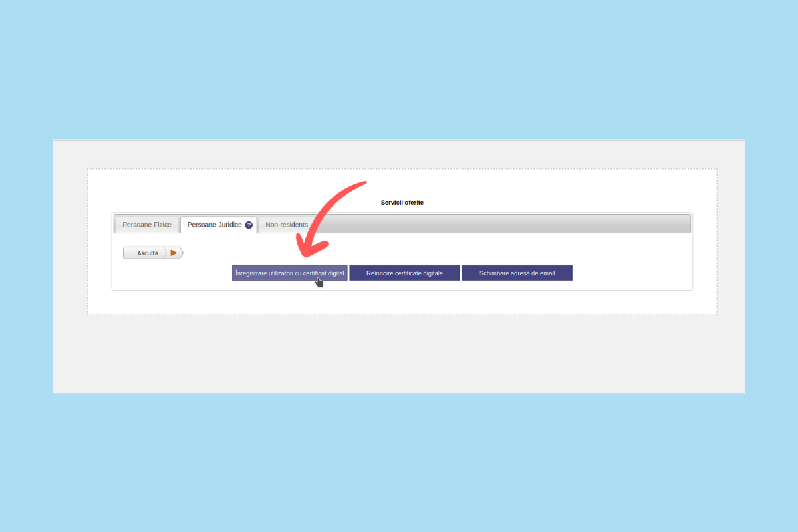The height and width of the screenshot is (532, 798).
Task: Click the Servicii oferite heading
Action: [402, 202]
